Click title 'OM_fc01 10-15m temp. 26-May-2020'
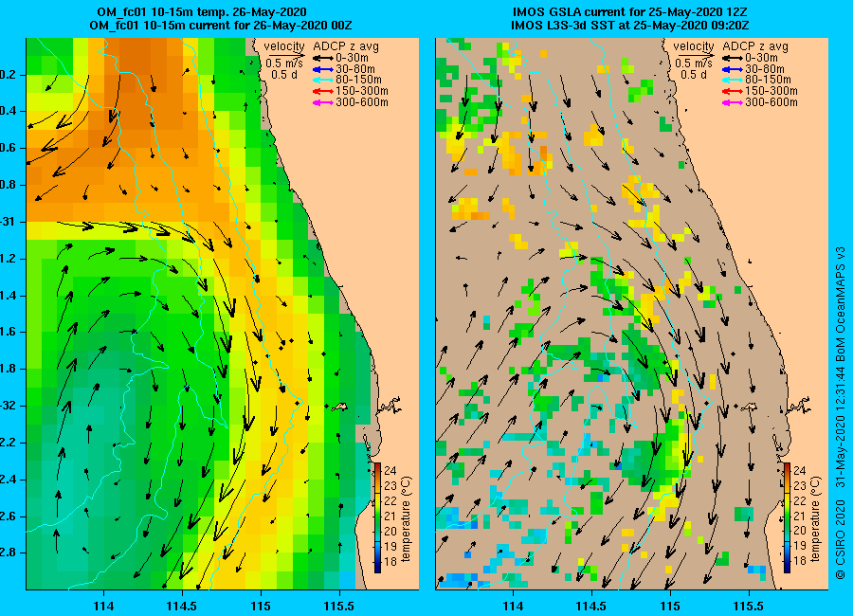 pyautogui.click(x=202, y=12)
